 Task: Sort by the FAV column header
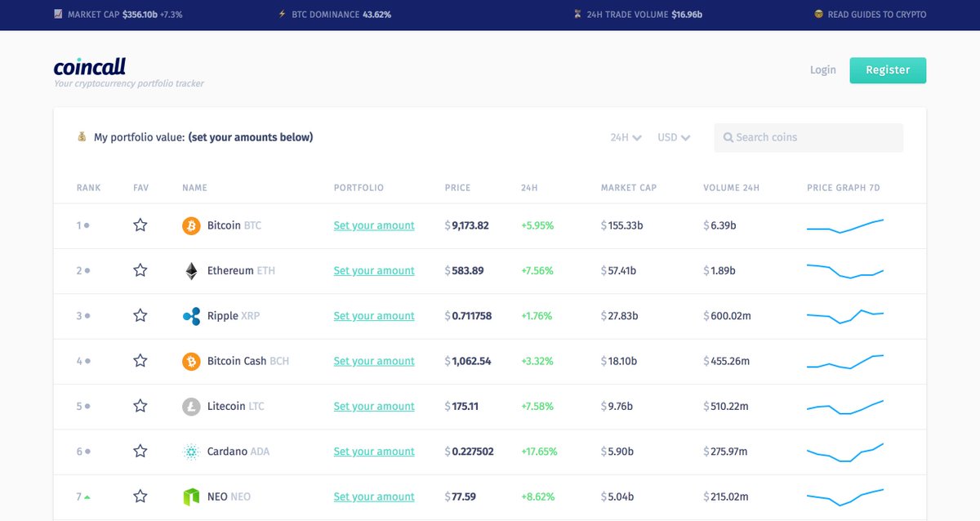pyautogui.click(x=141, y=188)
